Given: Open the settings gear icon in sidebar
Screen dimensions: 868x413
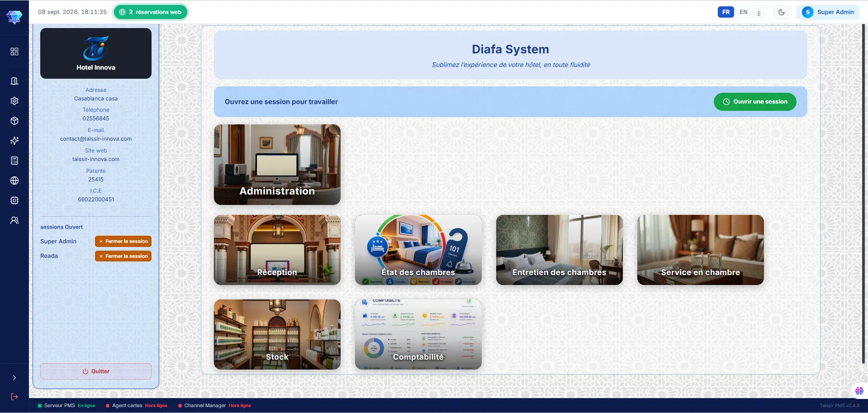Looking at the screenshot, I should point(14,101).
